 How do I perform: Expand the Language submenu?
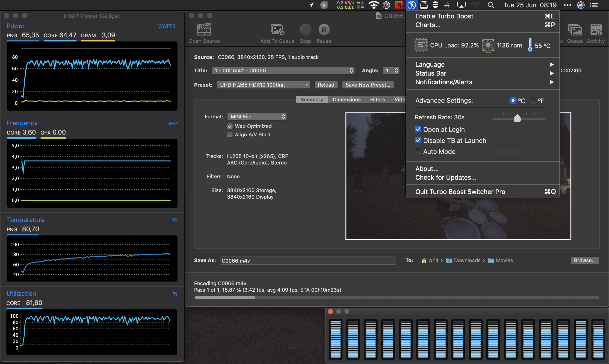click(x=482, y=65)
